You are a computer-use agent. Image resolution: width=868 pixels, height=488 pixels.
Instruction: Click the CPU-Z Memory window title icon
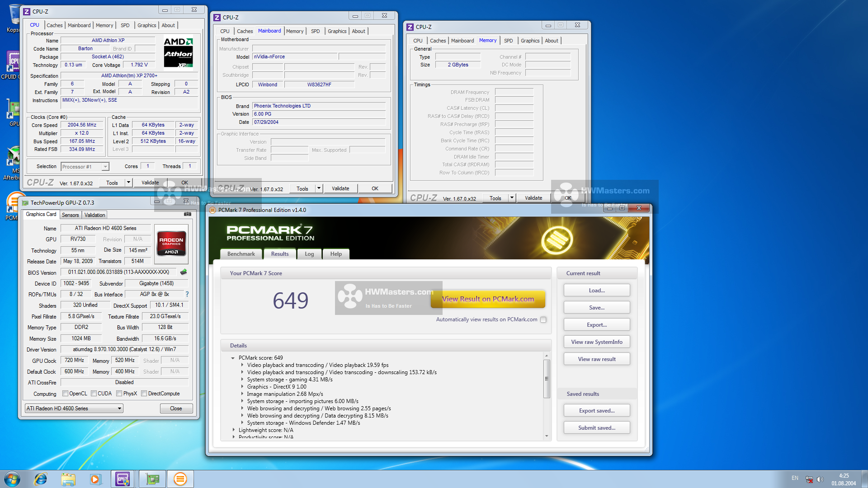(410, 27)
